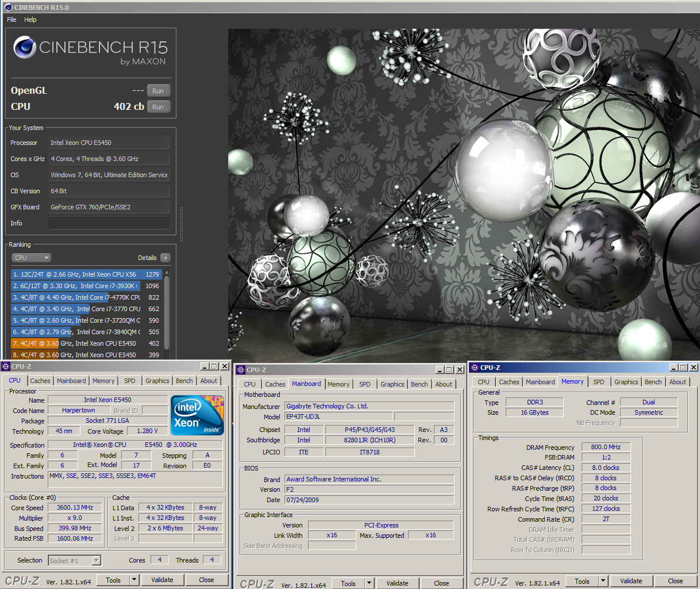Click the Cinebench Info input field

click(x=109, y=223)
